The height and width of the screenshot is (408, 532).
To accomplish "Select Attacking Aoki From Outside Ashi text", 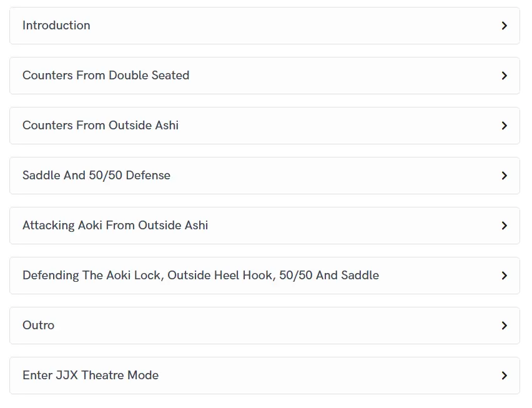I will click(x=115, y=226).
